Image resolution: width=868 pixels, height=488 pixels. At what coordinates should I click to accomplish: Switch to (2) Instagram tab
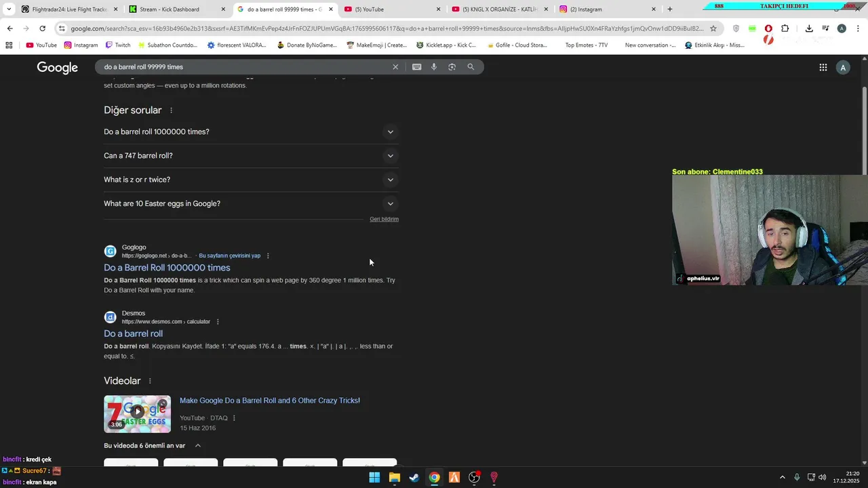click(607, 9)
